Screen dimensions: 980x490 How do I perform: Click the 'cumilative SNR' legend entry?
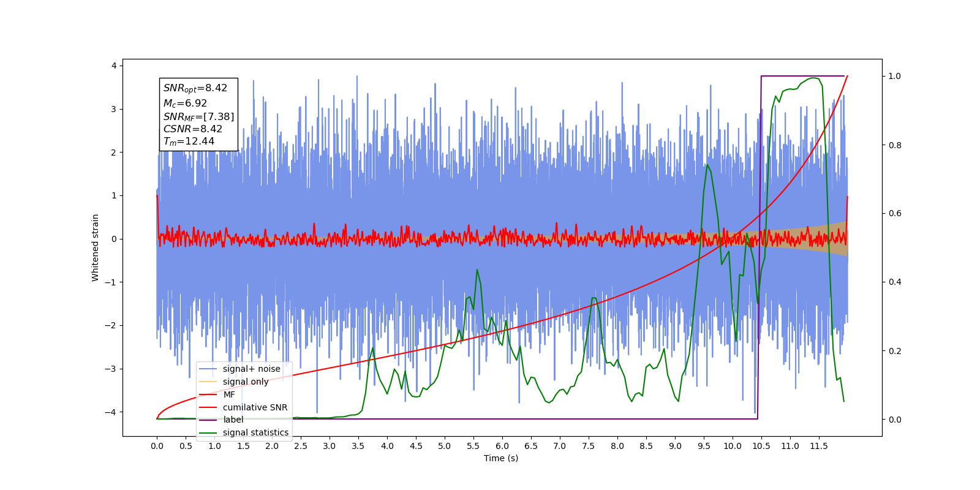[x=244, y=407]
